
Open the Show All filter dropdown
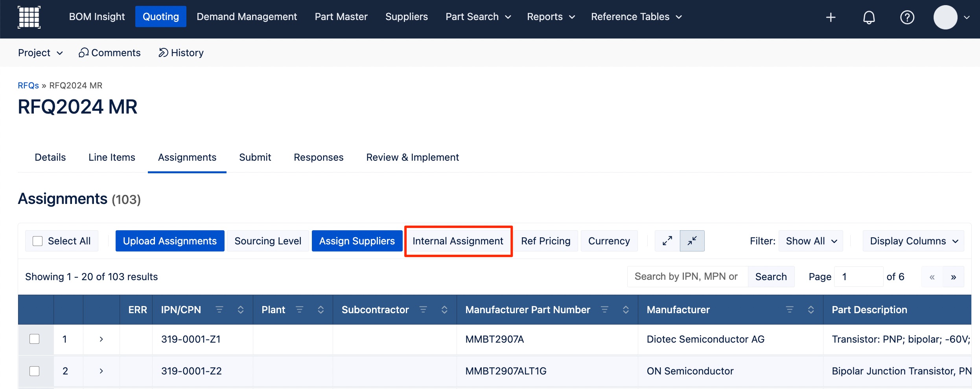coord(811,241)
